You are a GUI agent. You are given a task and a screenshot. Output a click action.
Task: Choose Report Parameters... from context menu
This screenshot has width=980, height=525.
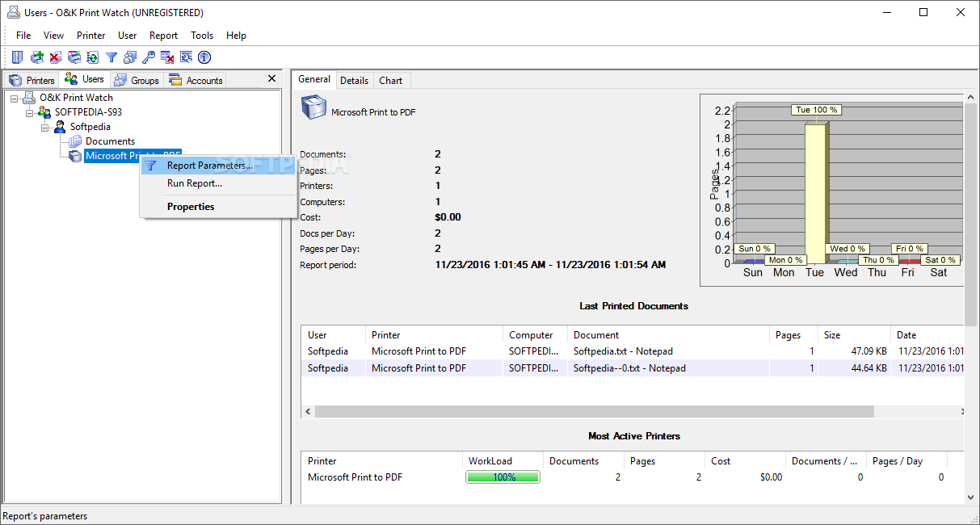tap(218, 166)
